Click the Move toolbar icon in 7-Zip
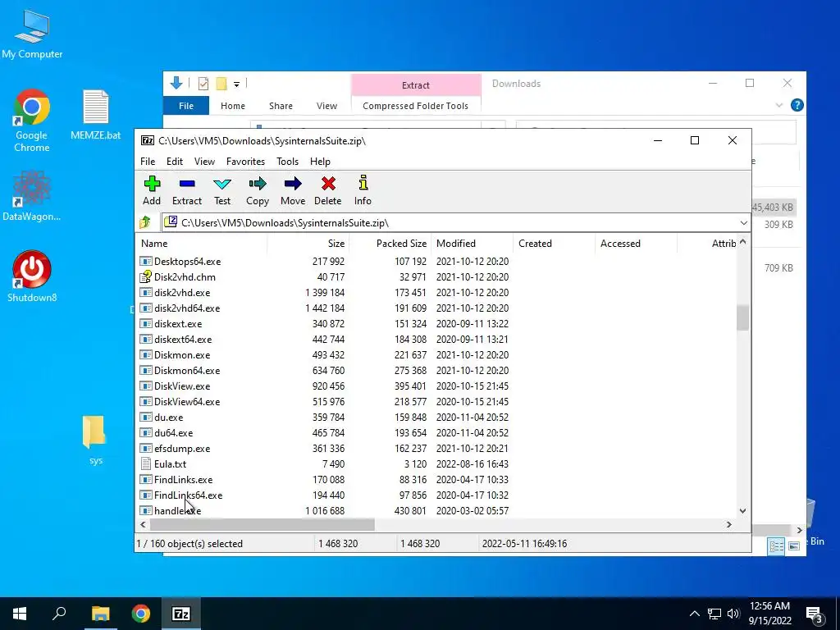 [293, 190]
